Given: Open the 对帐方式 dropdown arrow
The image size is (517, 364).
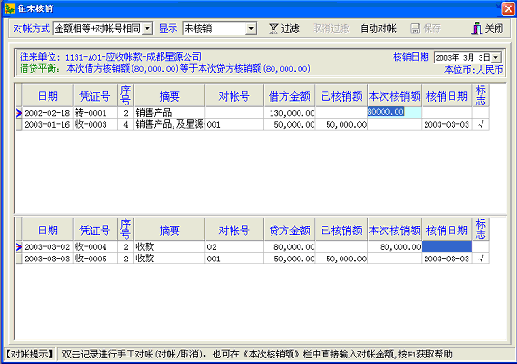Looking at the screenshot, I should [147, 29].
